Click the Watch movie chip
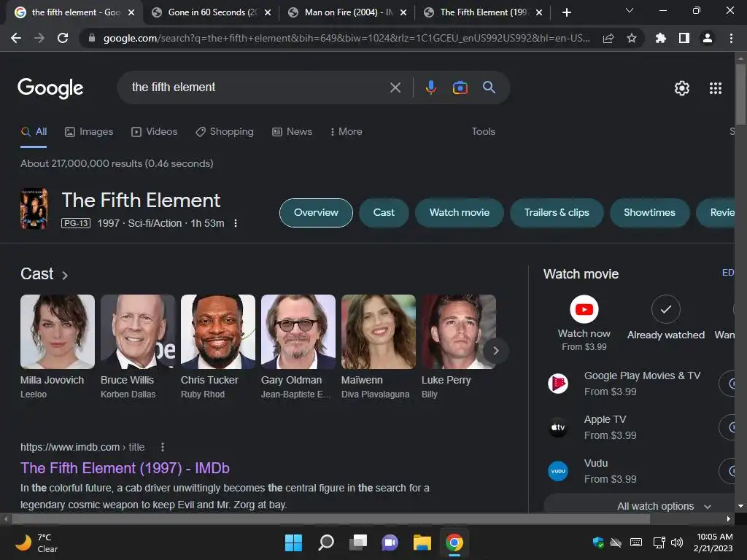 (x=460, y=213)
